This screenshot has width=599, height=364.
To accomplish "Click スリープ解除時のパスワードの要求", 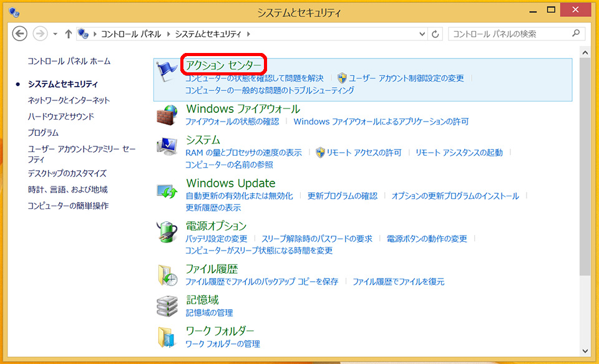I will coord(317,239).
